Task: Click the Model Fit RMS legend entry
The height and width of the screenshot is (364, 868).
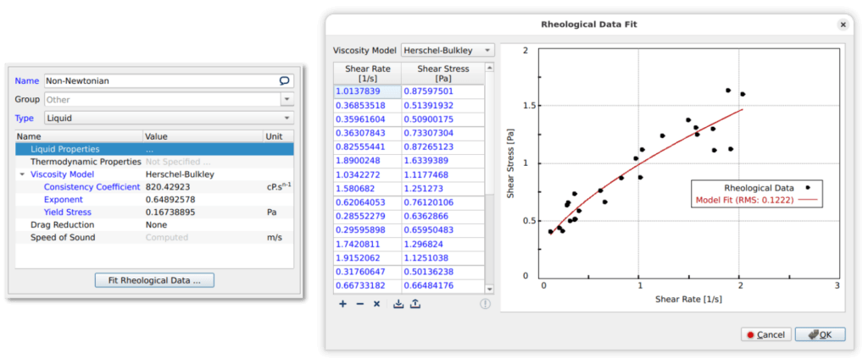Action: [757, 201]
